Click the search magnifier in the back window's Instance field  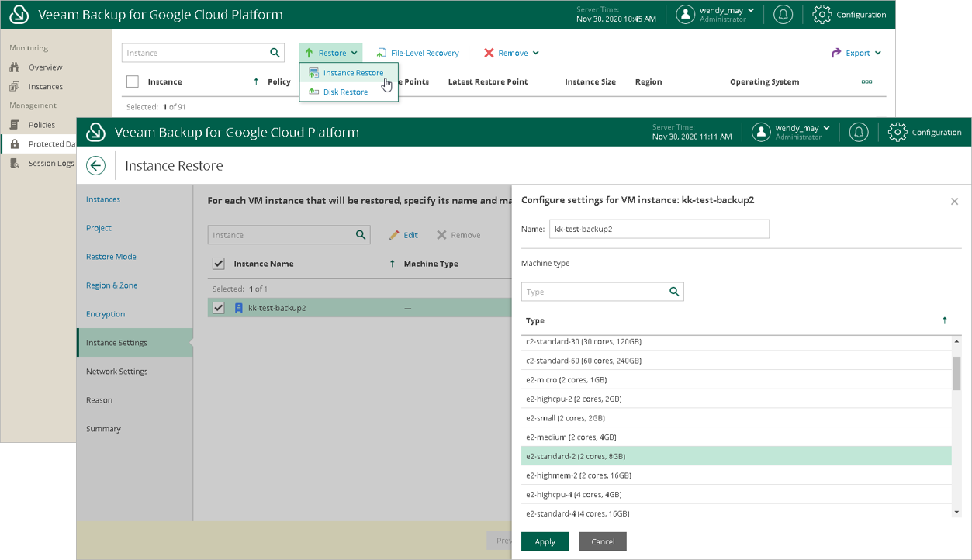coord(275,53)
